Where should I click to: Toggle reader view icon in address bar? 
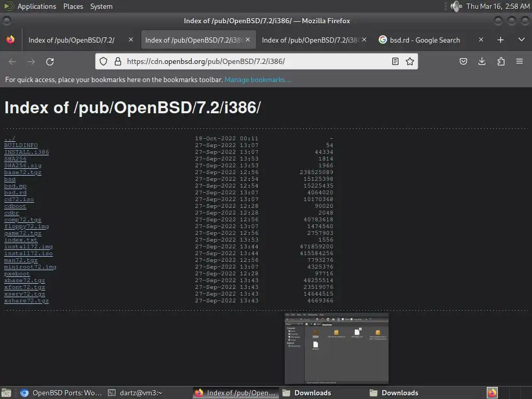395,61
